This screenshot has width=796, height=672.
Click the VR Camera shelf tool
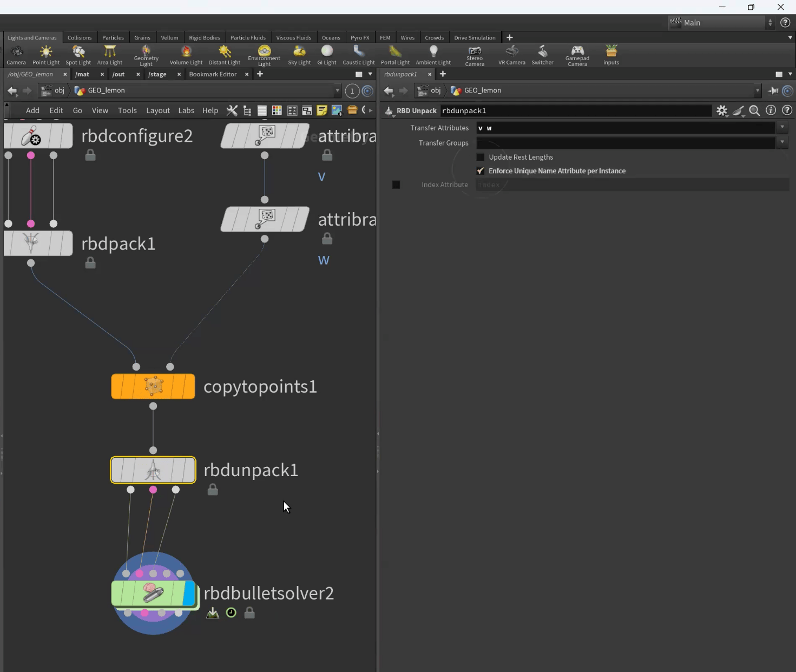(511, 55)
